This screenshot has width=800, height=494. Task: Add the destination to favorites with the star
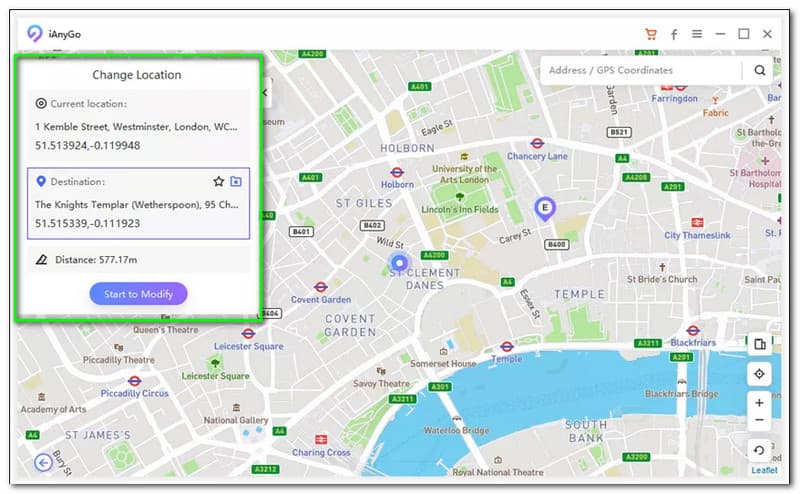click(219, 181)
